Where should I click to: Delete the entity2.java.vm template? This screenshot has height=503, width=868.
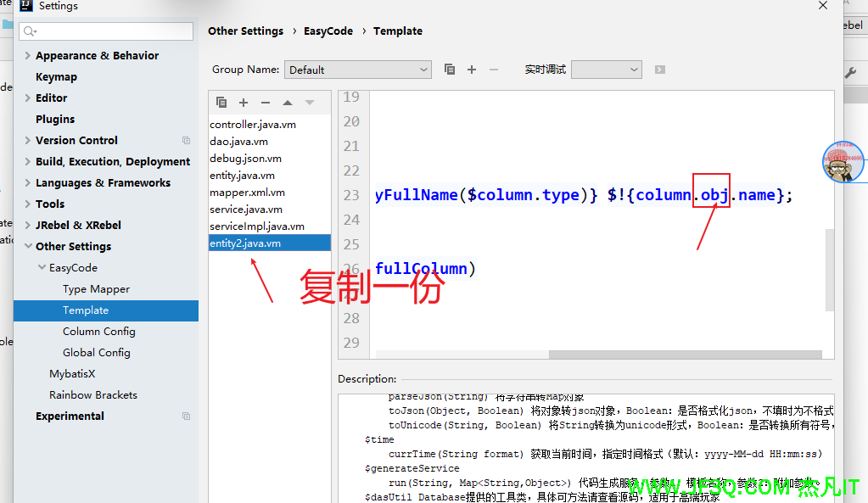(265, 102)
